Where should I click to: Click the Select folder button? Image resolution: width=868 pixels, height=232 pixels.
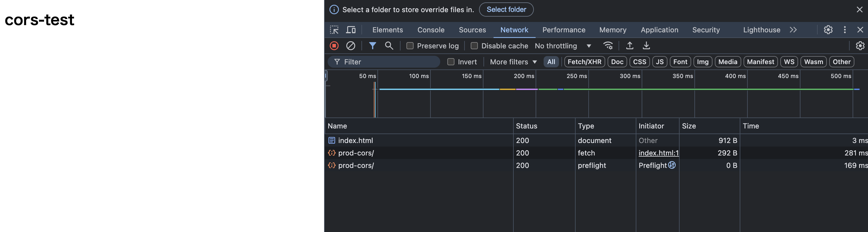[x=506, y=9]
